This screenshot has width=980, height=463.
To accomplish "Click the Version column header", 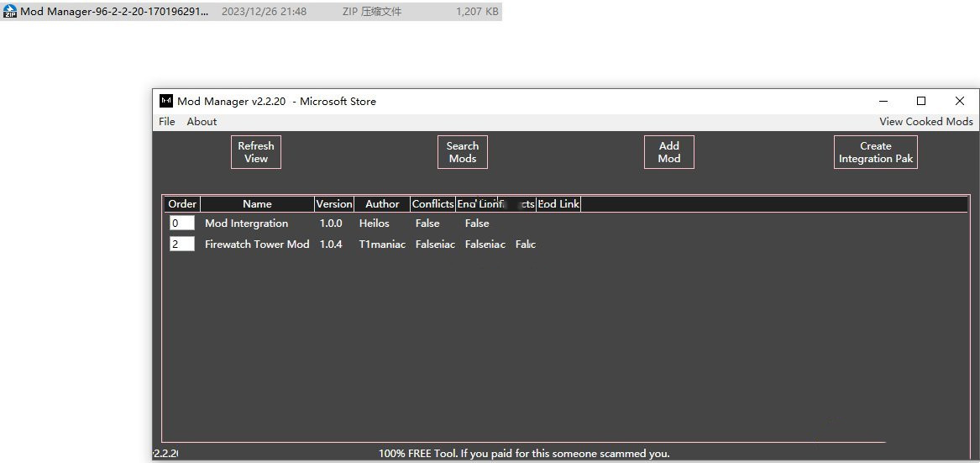I will point(334,204).
